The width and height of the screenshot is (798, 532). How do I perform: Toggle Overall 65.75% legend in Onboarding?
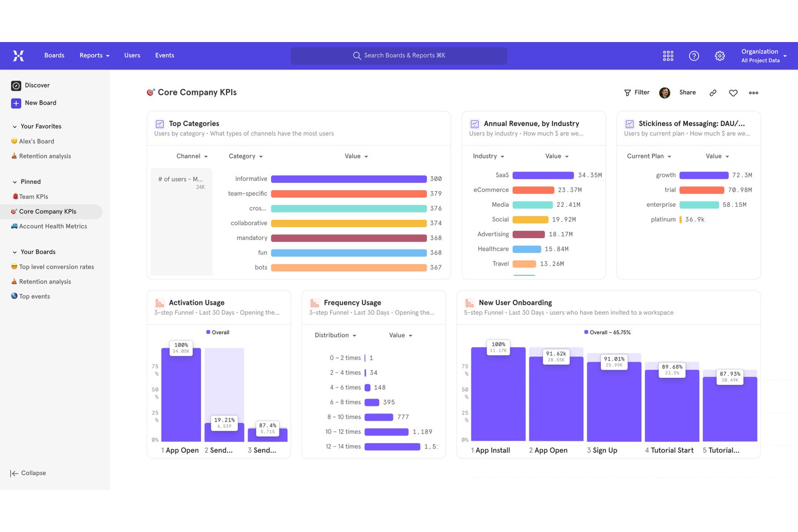tap(608, 333)
